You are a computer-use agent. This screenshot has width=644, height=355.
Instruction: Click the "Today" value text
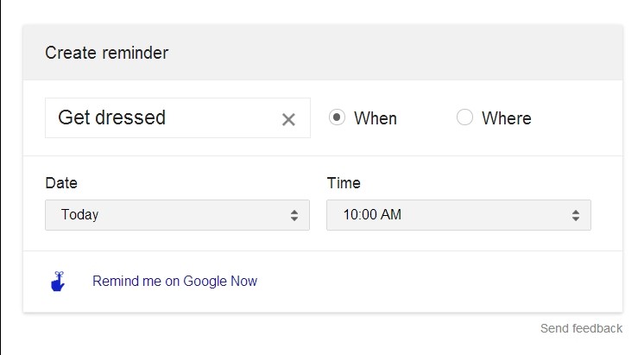click(80, 215)
